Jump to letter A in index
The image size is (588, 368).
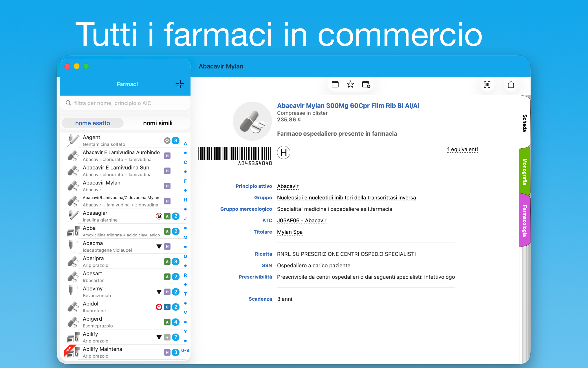click(x=185, y=144)
